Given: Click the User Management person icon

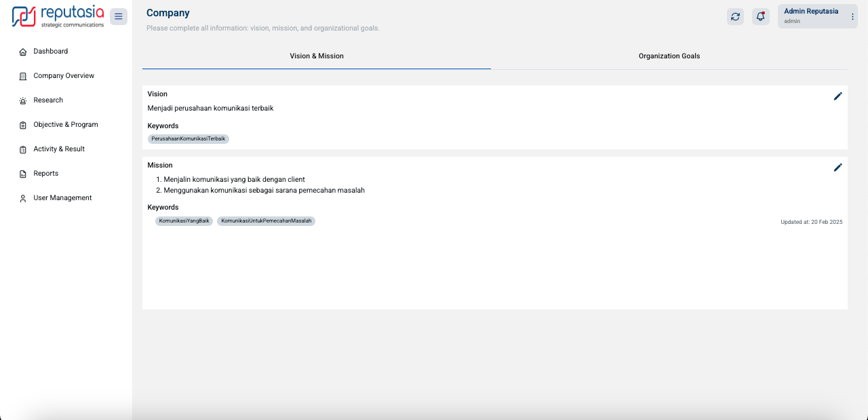Looking at the screenshot, I should (x=23, y=198).
